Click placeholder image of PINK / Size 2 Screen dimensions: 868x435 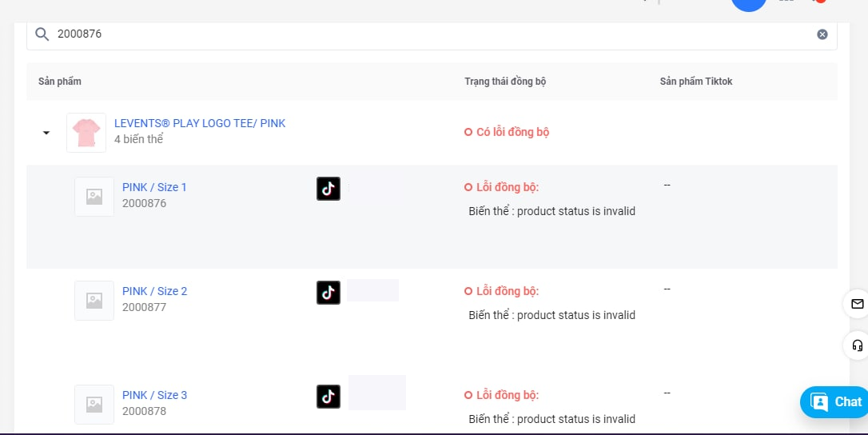coord(94,301)
